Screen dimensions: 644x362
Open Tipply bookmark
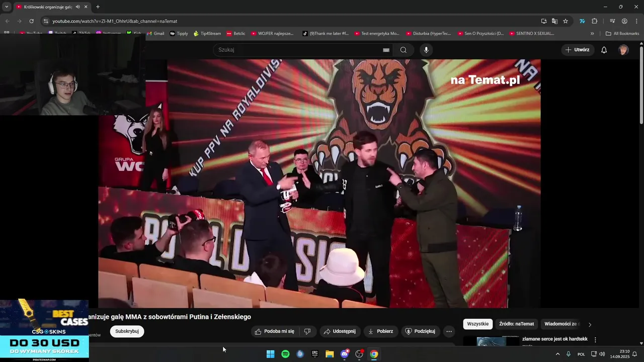click(179, 34)
